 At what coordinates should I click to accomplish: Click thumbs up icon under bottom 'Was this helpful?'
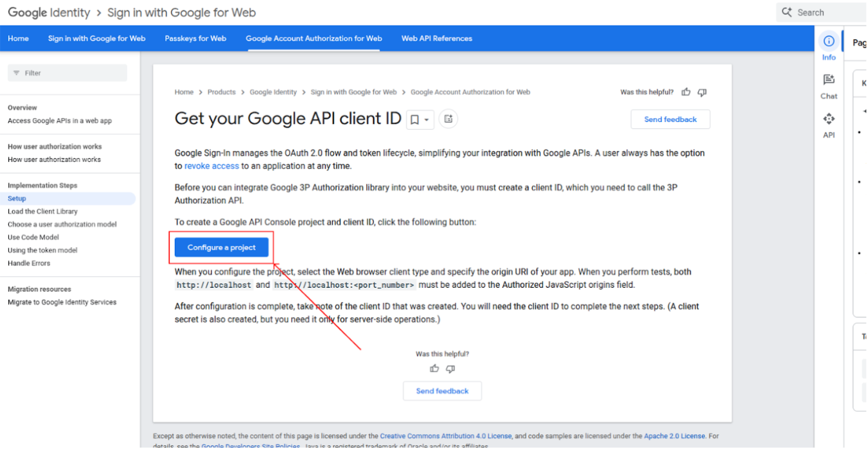coord(434,368)
